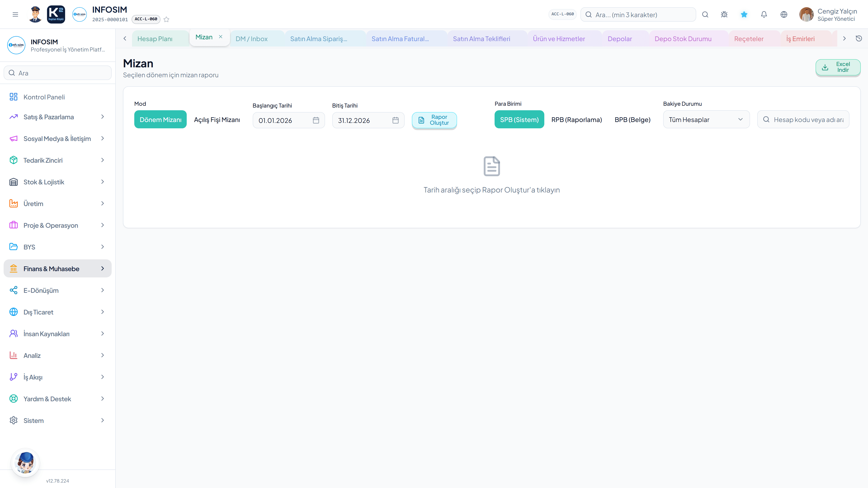
Task: Expand Sistem menu chevron
Action: [x=103, y=420]
